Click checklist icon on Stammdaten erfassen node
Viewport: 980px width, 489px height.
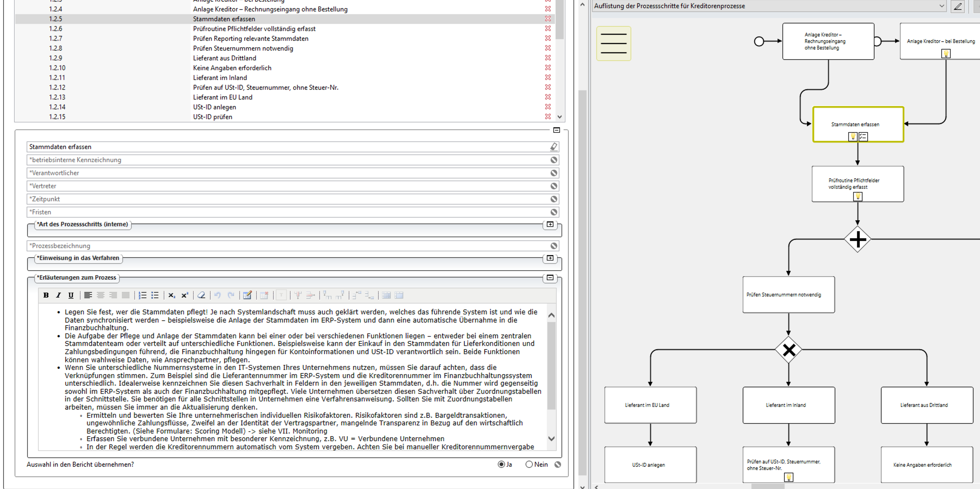pos(863,137)
